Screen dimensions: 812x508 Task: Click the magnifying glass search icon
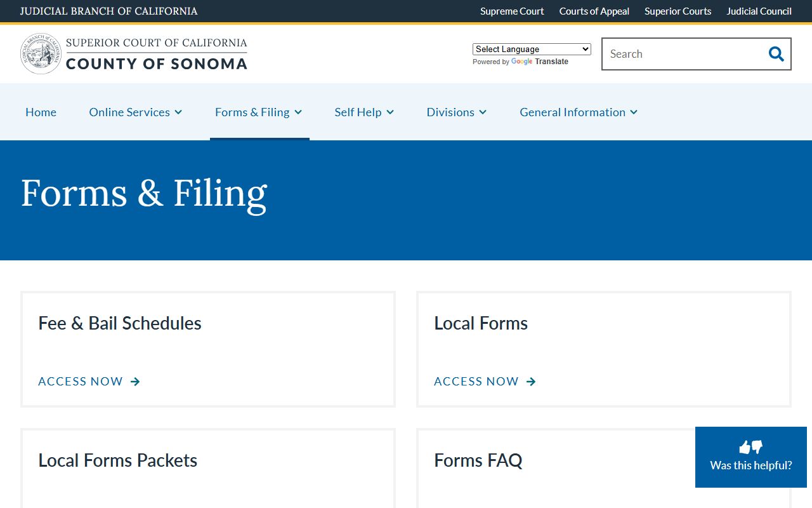776,54
